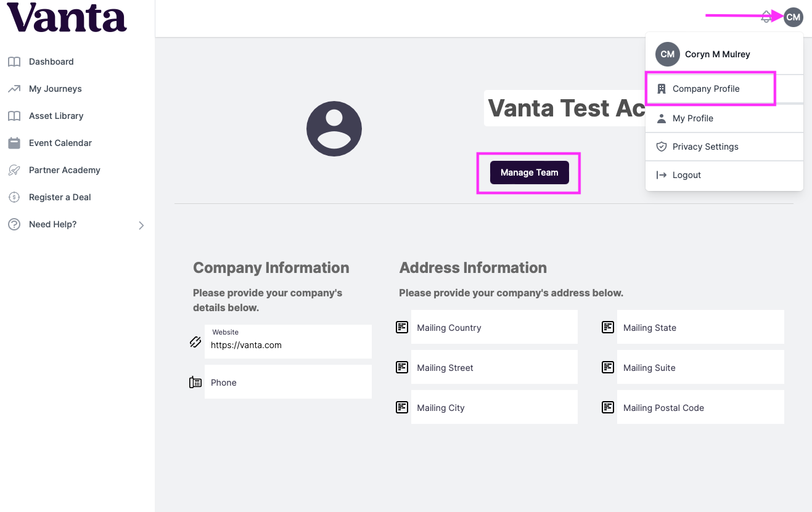Click the Website input field
The image size is (812, 512).
[x=288, y=341]
